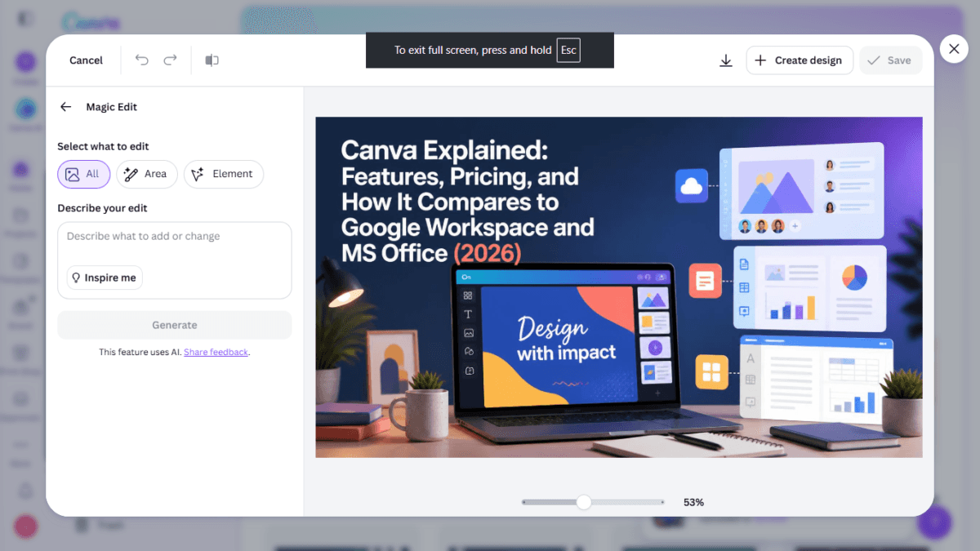Click the Magic Edit panel title
Image resolution: width=980 pixels, height=551 pixels.
(x=112, y=107)
